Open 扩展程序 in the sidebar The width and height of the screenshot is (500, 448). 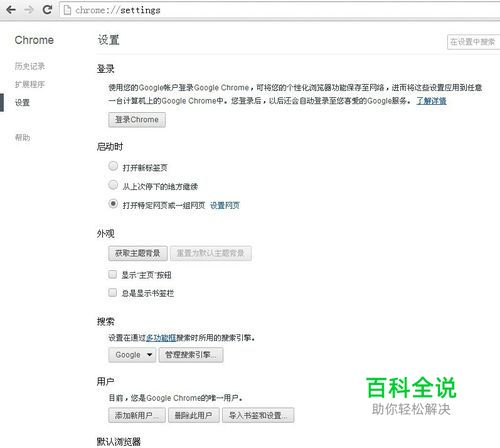coord(30,84)
